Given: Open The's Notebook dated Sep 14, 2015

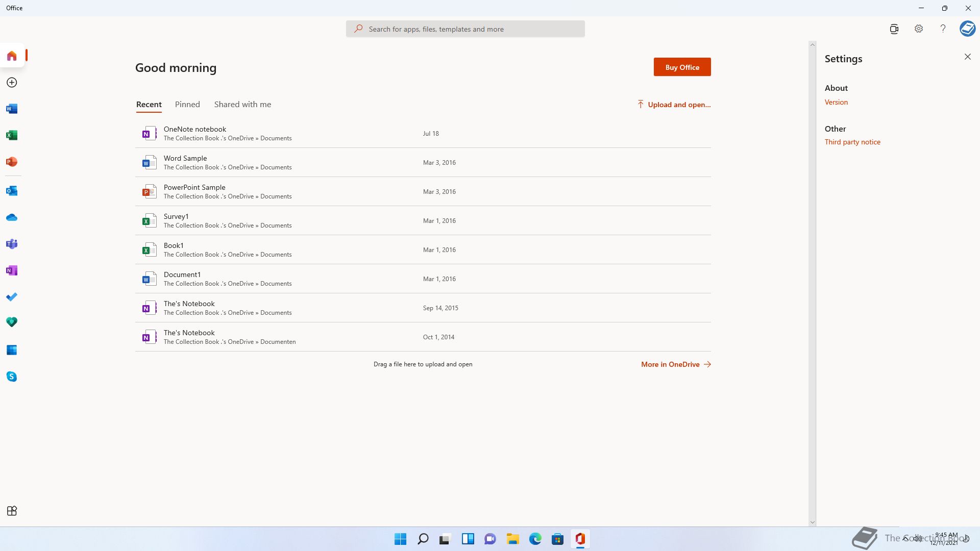Looking at the screenshot, I should point(423,308).
